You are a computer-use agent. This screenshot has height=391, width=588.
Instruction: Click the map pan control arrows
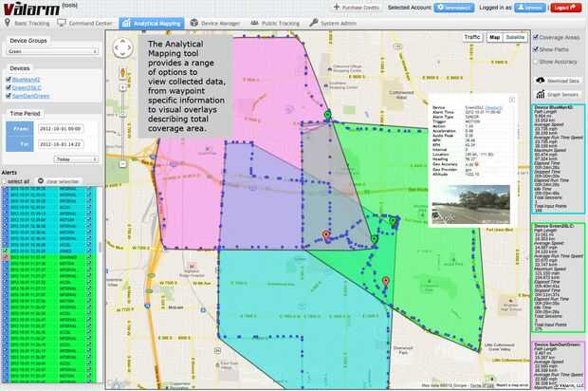pyautogui.click(x=122, y=47)
